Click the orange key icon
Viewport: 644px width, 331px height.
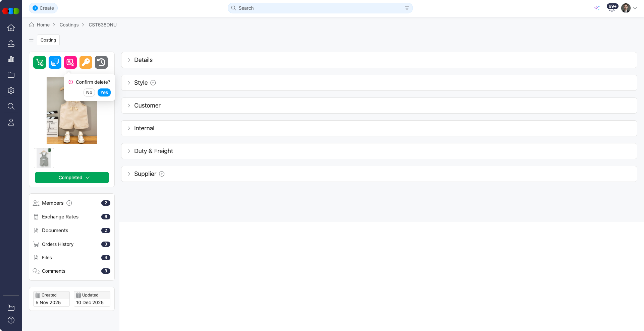(86, 62)
